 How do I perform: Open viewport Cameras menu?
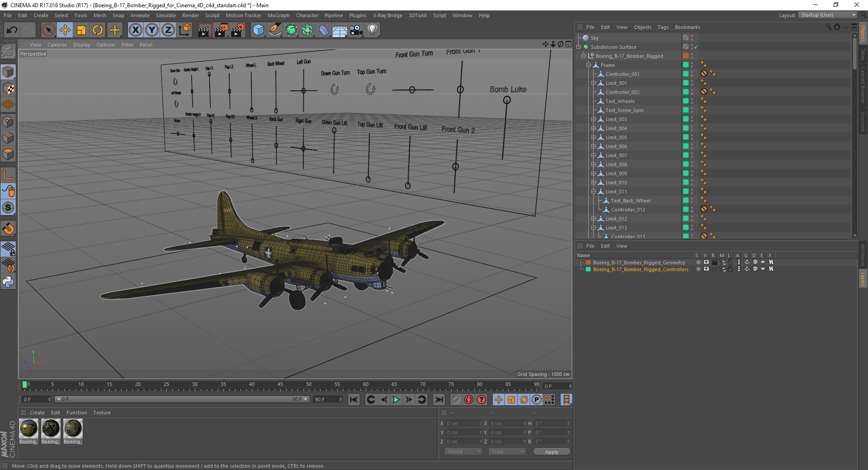click(x=57, y=45)
